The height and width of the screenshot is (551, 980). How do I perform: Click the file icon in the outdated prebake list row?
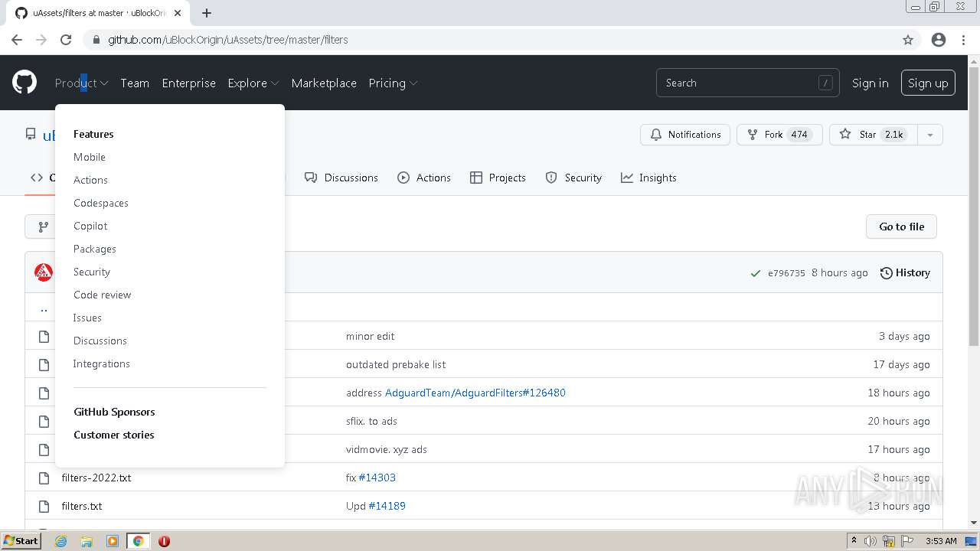coord(44,364)
